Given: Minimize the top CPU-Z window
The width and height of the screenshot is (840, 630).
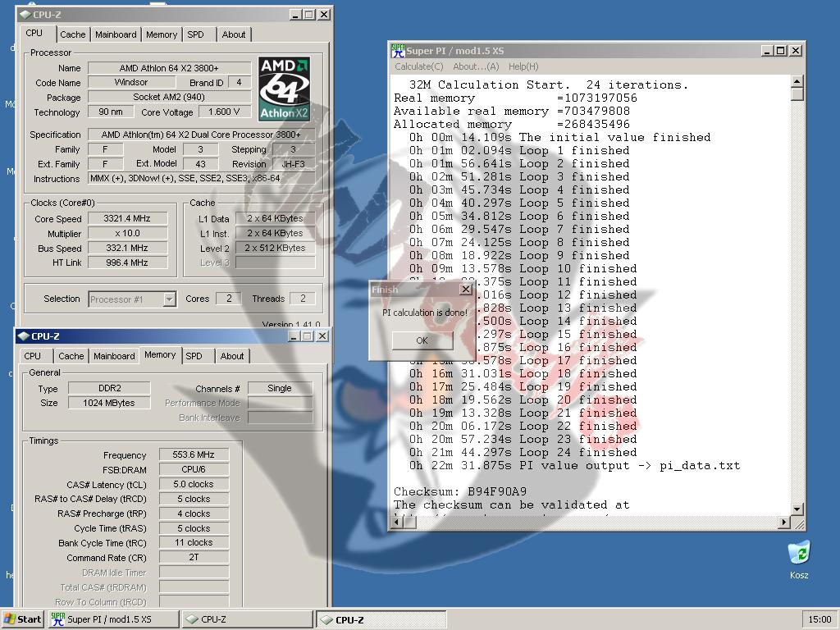Looking at the screenshot, I should (295, 15).
